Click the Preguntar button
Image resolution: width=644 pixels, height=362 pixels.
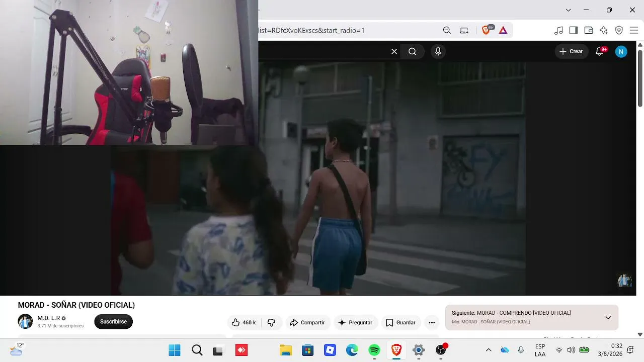(x=355, y=322)
